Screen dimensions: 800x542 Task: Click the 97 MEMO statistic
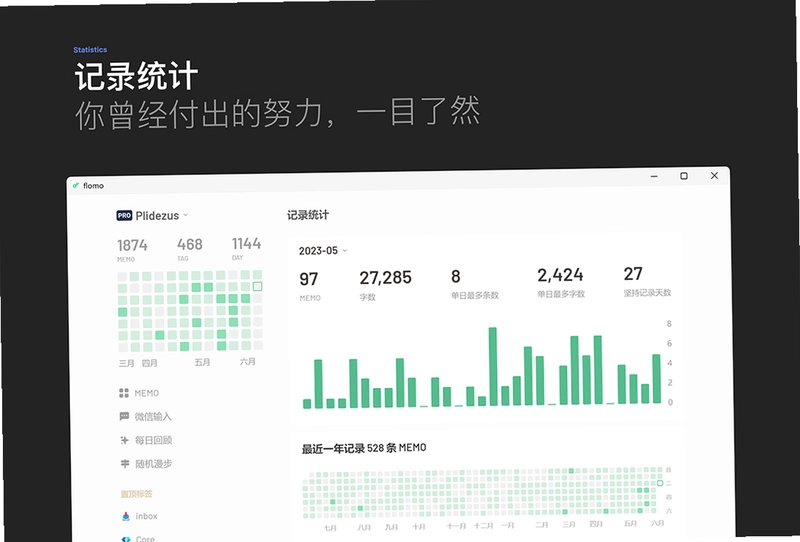click(x=310, y=285)
